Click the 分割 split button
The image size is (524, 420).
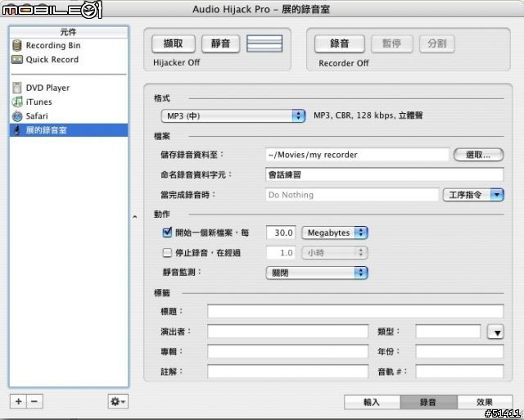pyautogui.click(x=437, y=43)
